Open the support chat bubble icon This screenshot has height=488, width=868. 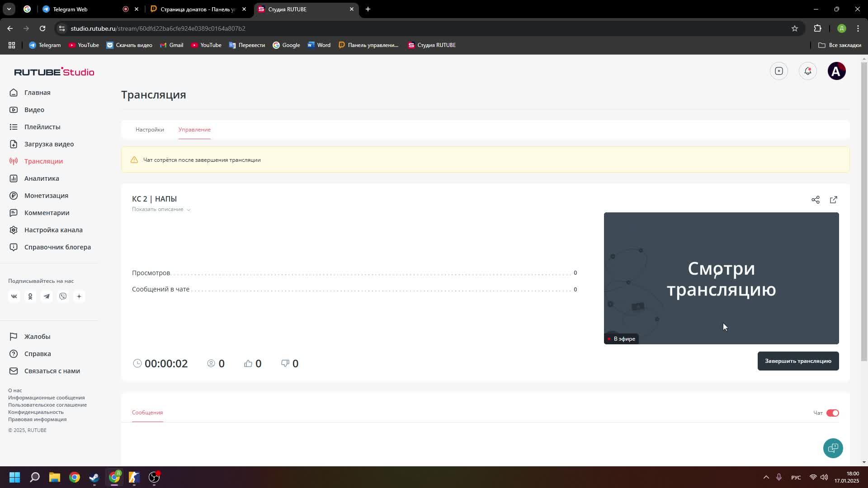coord(833,448)
